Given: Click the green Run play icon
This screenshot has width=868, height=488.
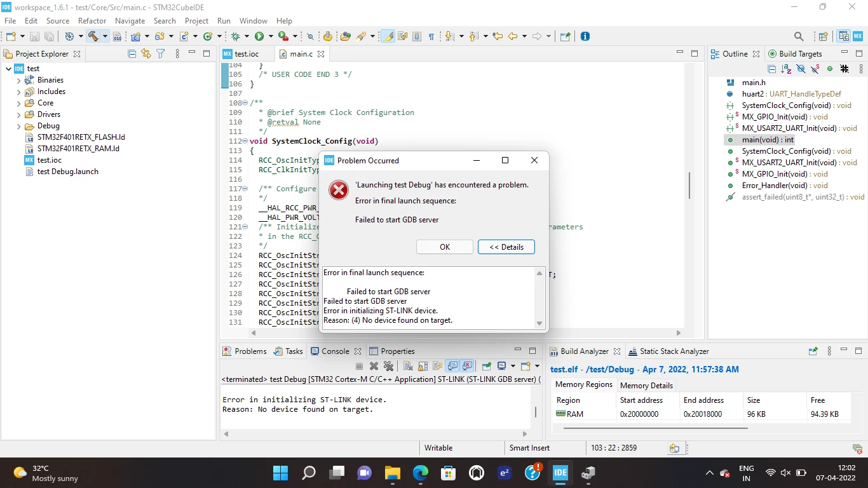Looking at the screenshot, I should pyautogui.click(x=259, y=36).
